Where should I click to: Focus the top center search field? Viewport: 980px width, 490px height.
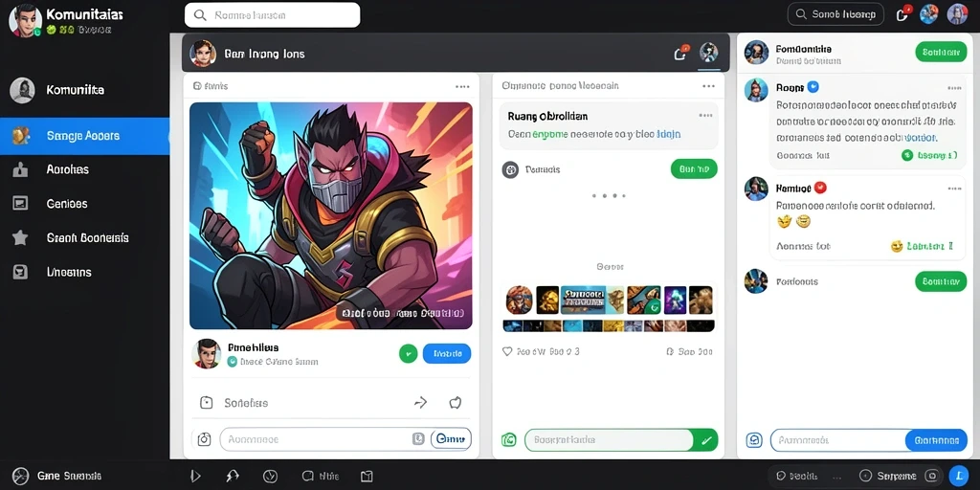point(273,15)
